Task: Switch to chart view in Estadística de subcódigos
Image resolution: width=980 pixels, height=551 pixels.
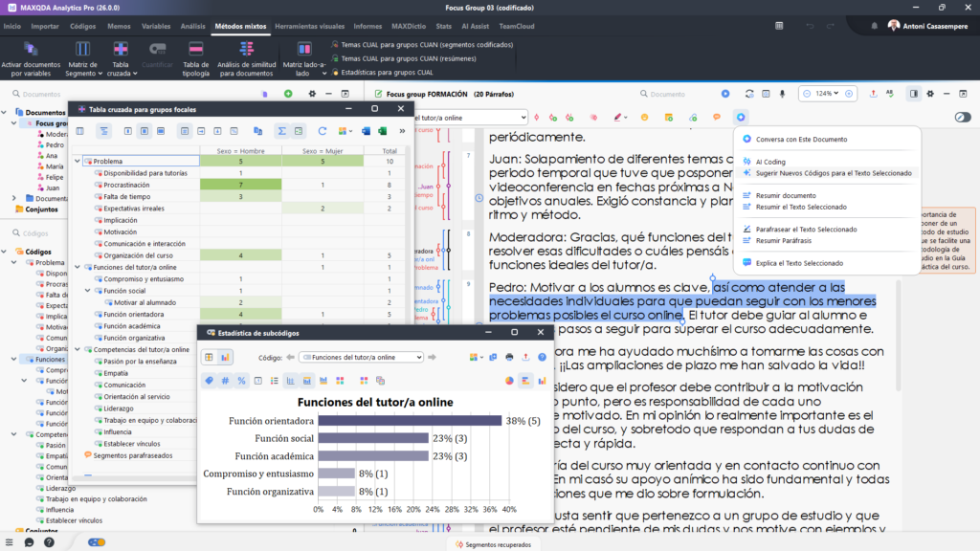Action: [225, 358]
